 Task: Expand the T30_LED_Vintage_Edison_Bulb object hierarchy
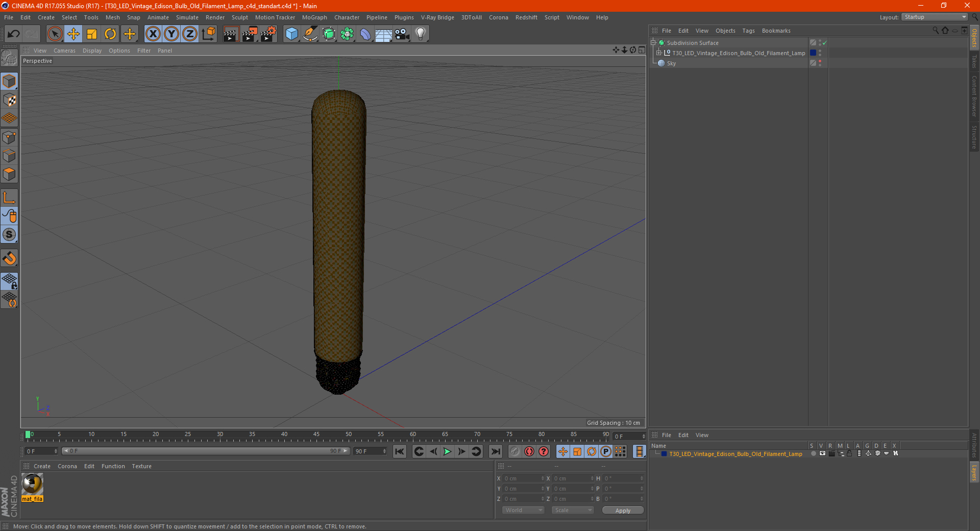659,53
